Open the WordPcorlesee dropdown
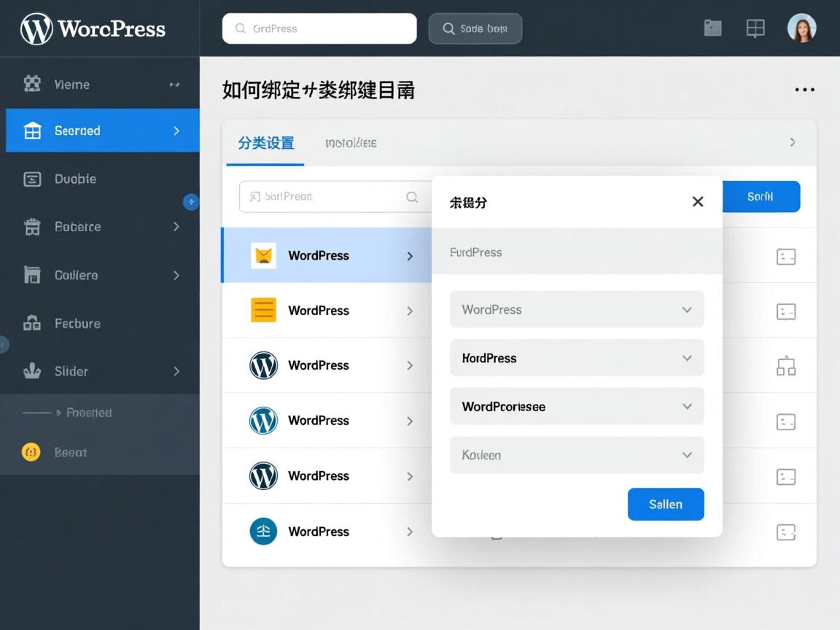 pos(576,406)
